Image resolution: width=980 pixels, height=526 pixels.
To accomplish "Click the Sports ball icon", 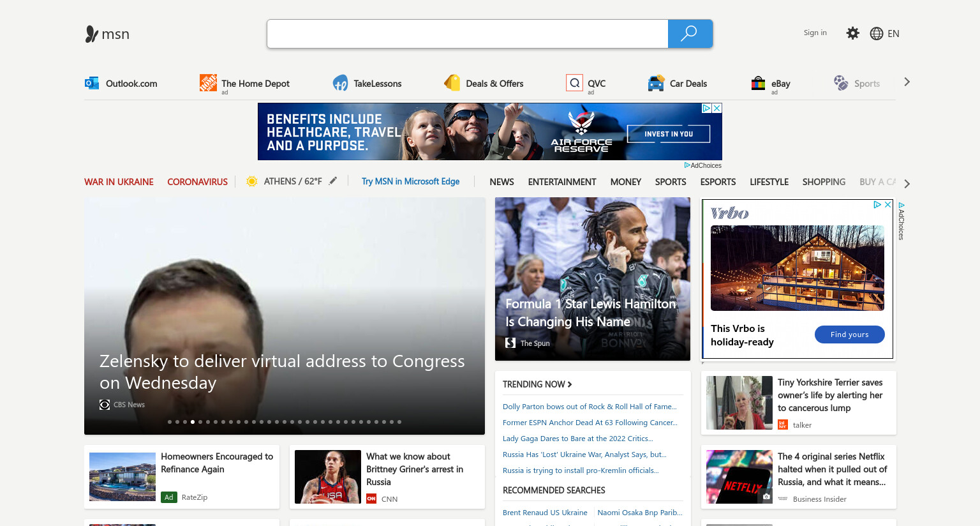I will coord(841,82).
